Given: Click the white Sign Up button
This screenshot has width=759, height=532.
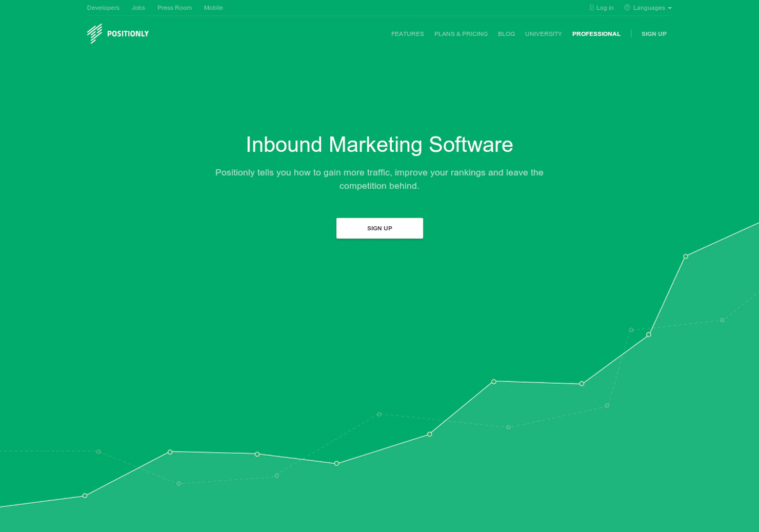Looking at the screenshot, I should point(379,228).
